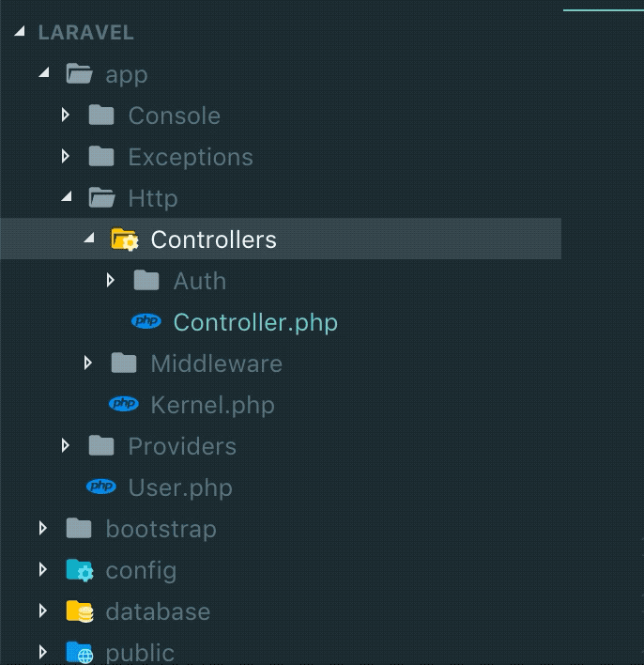
Task: Click the public folder globe icon
Action: point(80,652)
